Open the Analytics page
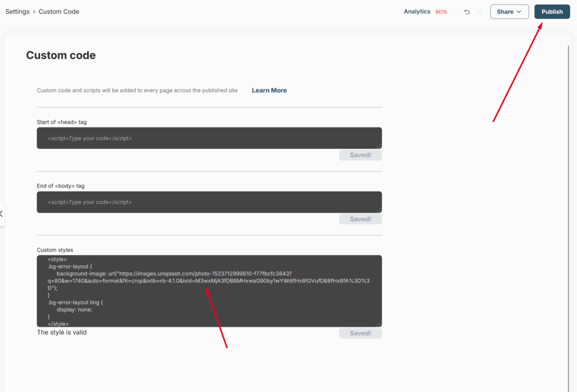This screenshot has height=392, width=577. (416, 12)
